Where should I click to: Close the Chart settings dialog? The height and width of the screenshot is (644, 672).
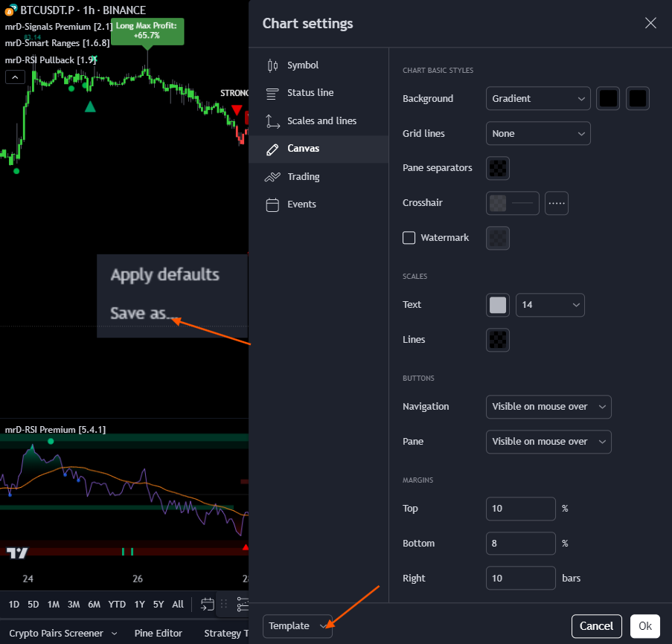[650, 23]
